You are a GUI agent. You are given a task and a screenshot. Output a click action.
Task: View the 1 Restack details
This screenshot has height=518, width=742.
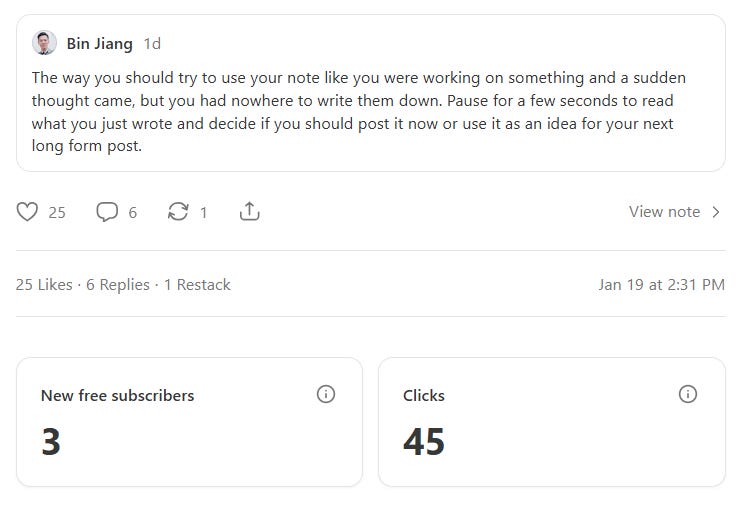197,285
